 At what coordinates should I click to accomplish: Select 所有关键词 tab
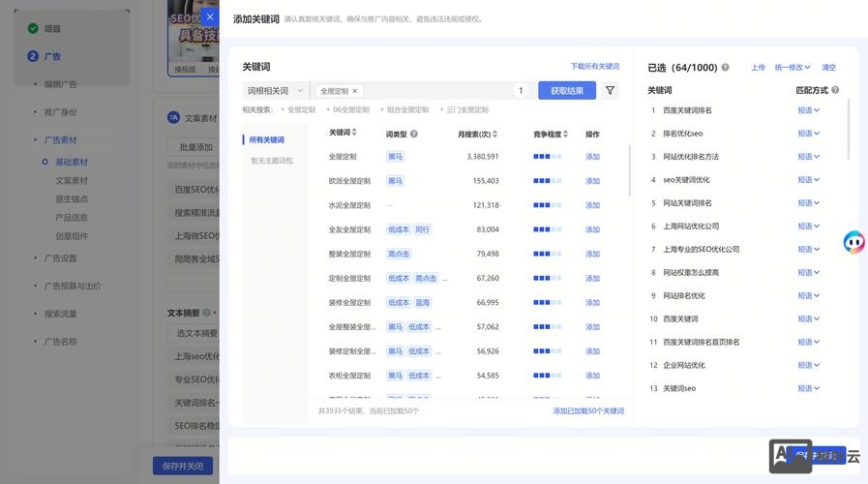click(266, 139)
